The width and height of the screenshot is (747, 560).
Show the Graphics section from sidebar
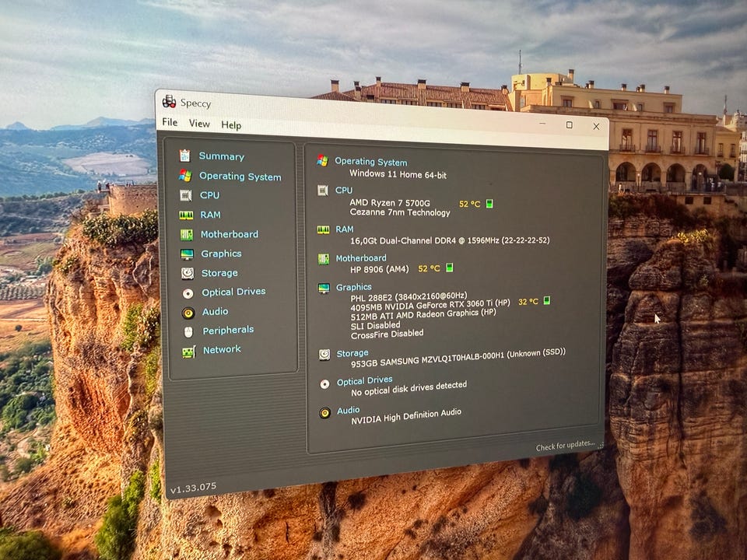pos(221,254)
